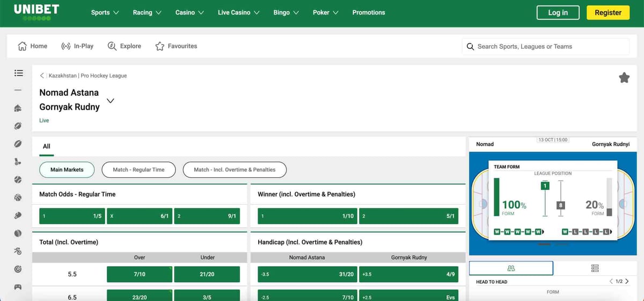This screenshot has height=301, width=644.
Task: Select the Main Markets filter
Action: pos(67,170)
